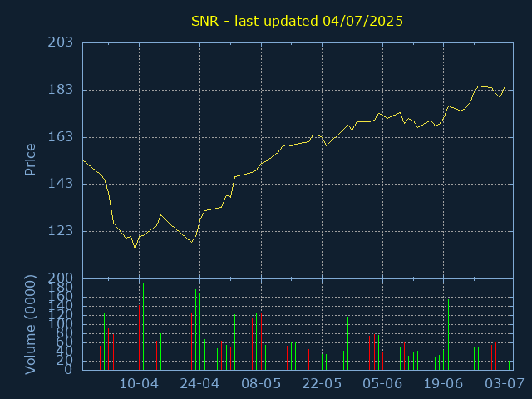Click the price axis label 163
532x399 pixels.
(61, 136)
